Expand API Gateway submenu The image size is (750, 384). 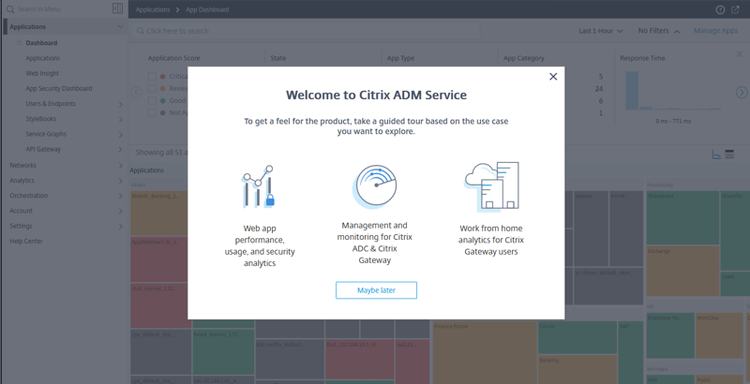coord(121,150)
